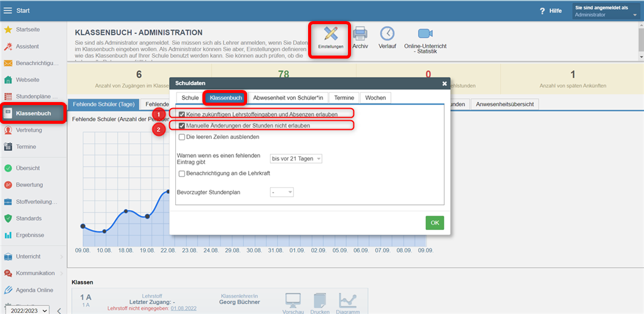
Task: Open Online-Unterricht Statistik camera icon
Action: pos(426,35)
